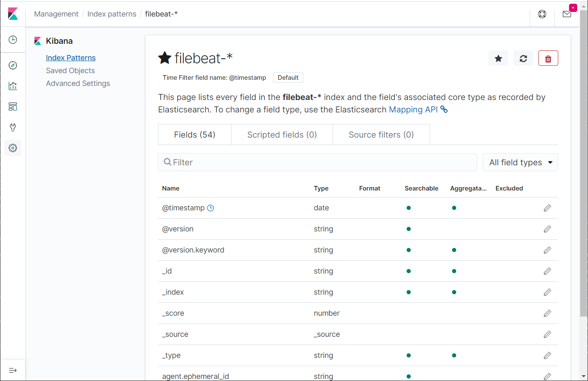Switch to the Scripted fields (0) tab

pyautogui.click(x=282, y=135)
